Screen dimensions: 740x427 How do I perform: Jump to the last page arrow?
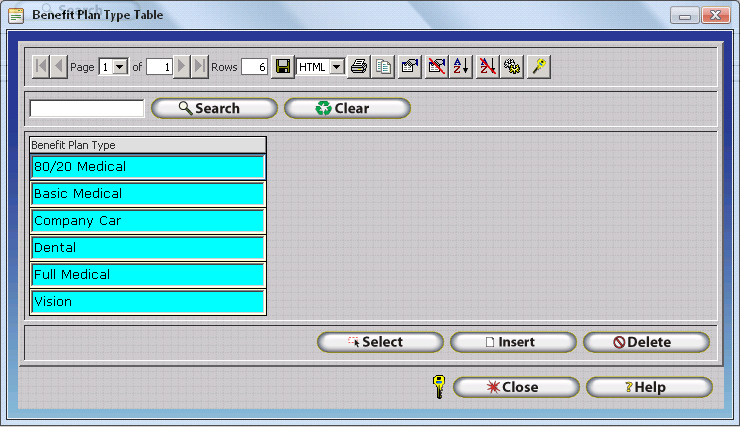click(x=200, y=67)
